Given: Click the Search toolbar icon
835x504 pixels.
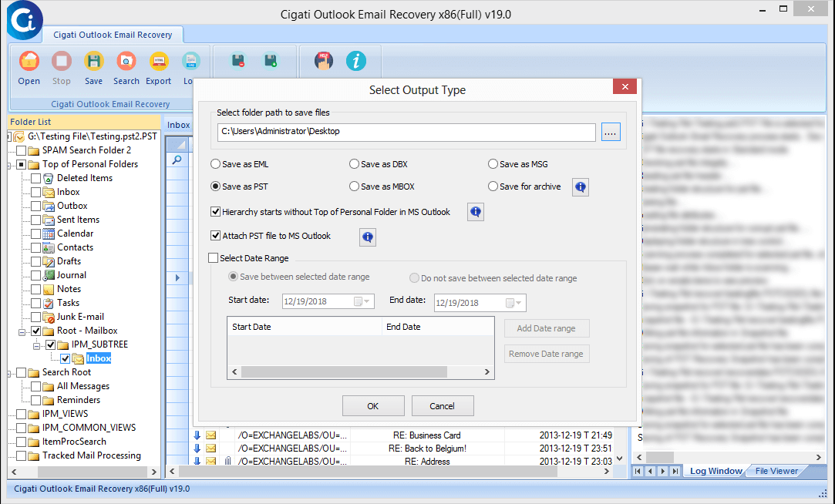Looking at the screenshot, I should 126,62.
